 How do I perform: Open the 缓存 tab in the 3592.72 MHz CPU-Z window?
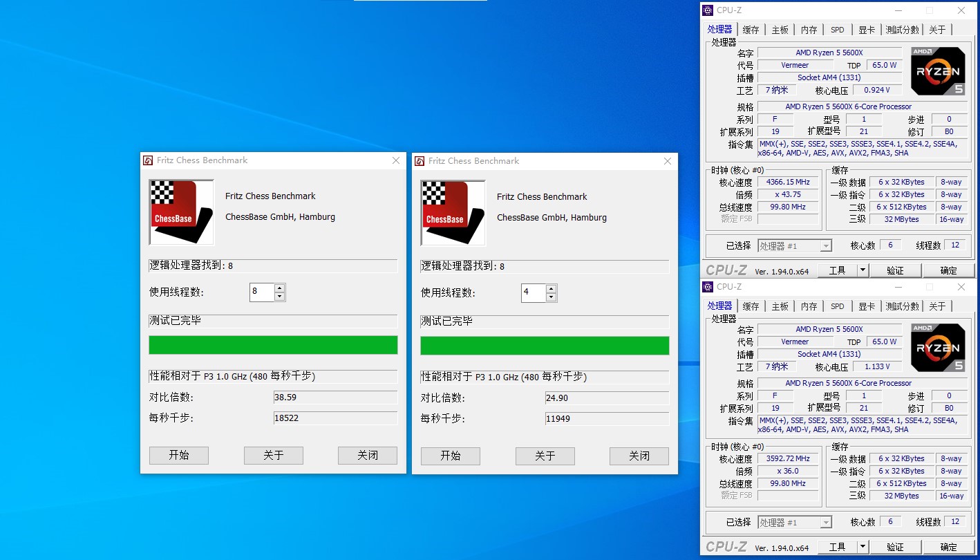click(x=751, y=306)
